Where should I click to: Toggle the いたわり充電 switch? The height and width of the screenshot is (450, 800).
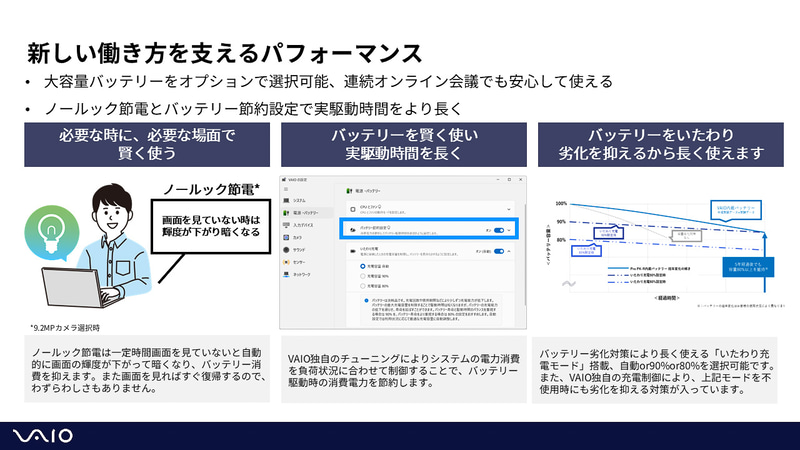click(499, 251)
